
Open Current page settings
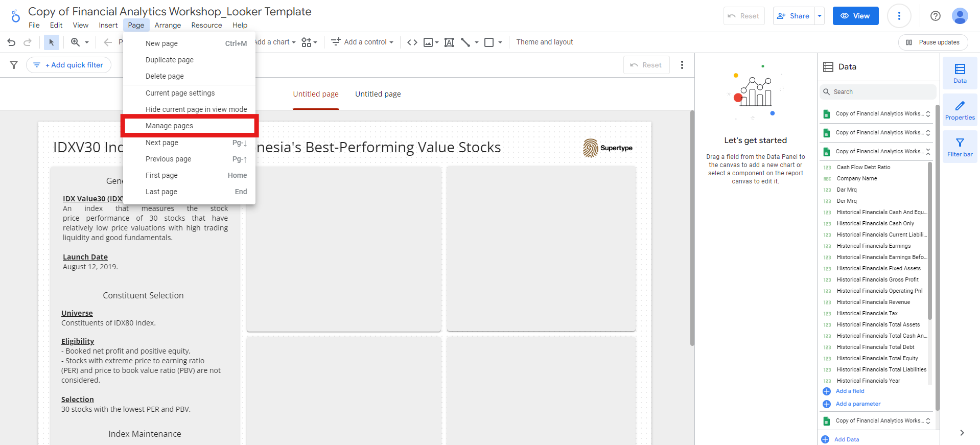coord(189,93)
